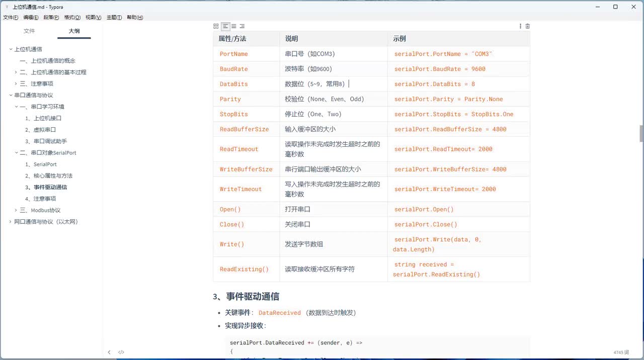Click the 4745 词 word count
Image resolution: width=644 pixels, height=360 pixels.
621,352
